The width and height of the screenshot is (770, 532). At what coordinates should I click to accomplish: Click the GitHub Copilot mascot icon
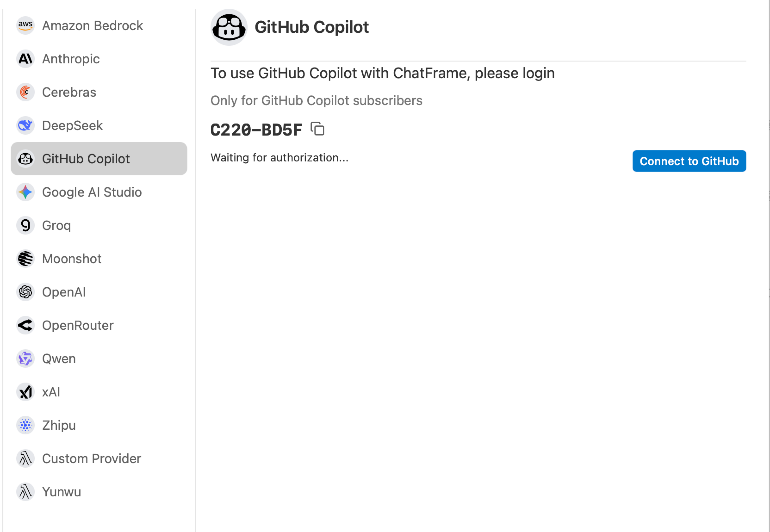(x=25, y=159)
